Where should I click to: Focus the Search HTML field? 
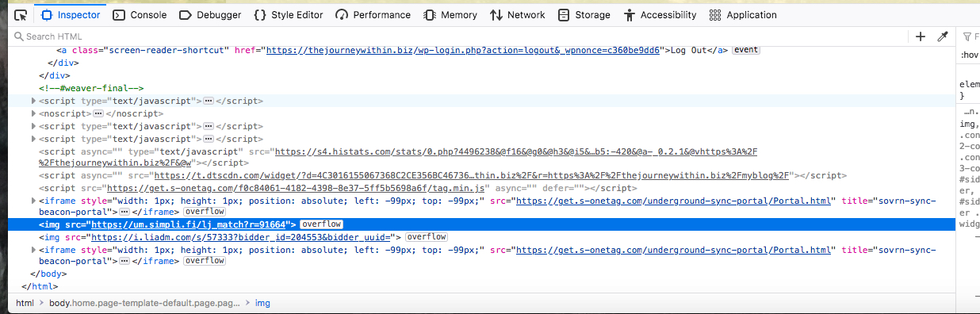(x=460, y=36)
